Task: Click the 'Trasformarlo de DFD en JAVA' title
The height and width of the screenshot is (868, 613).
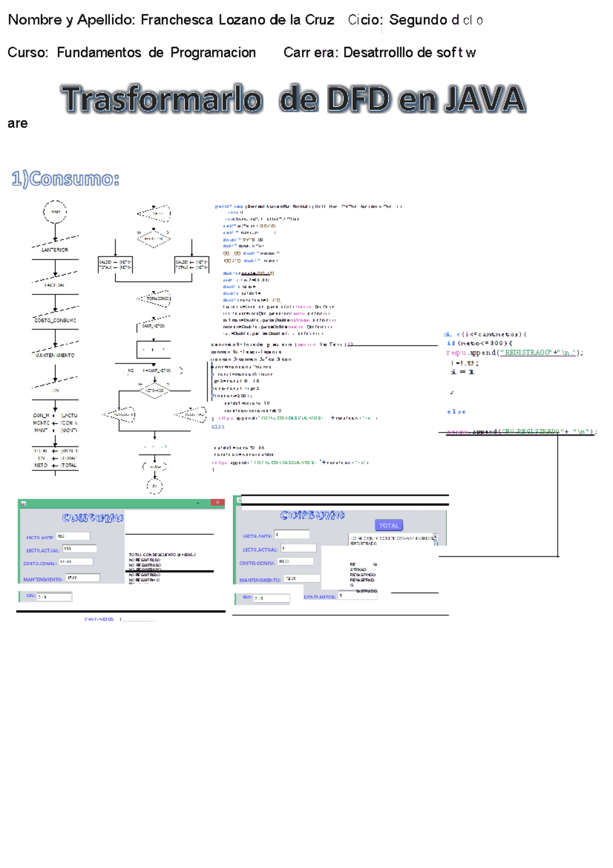Action: 294,99
